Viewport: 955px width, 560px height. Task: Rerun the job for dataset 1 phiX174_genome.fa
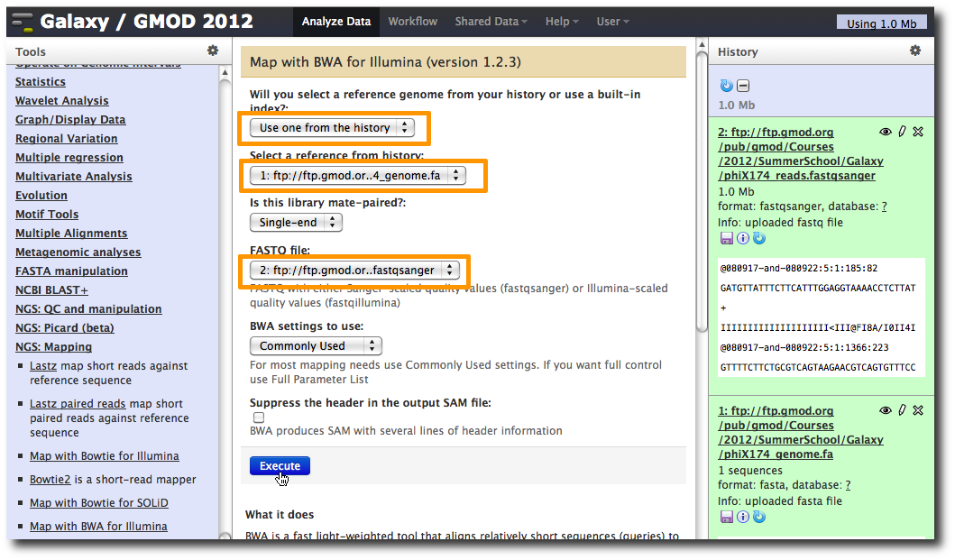click(x=759, y=517)
